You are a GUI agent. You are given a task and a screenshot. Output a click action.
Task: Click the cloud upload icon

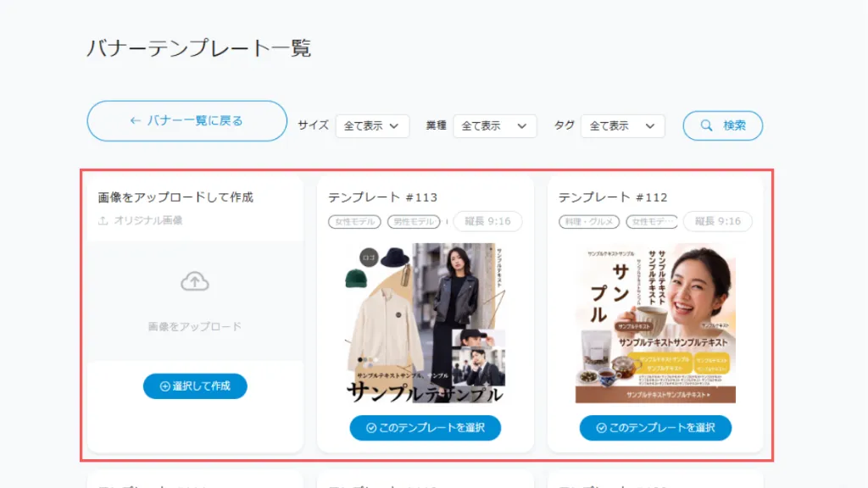click(195, 281)
